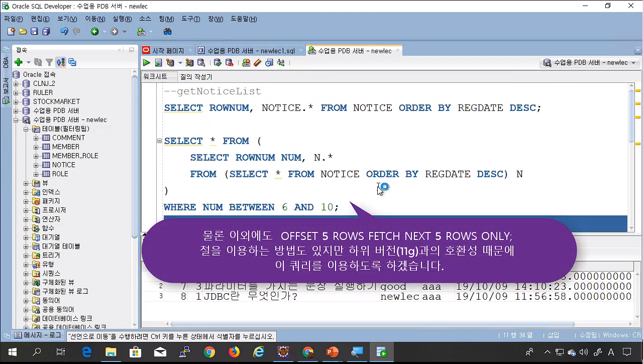Open the 파일(F) menu
643x364 pixels.
(x=14, y=19)
